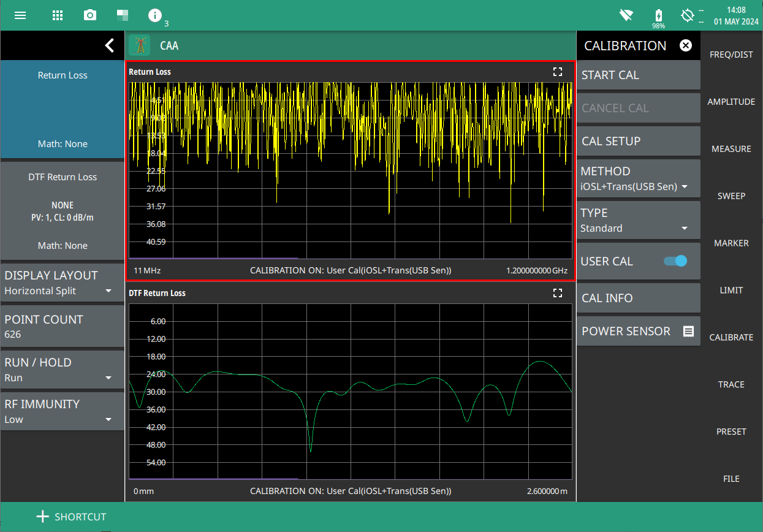Change the Display Layout dropdown
Image resolution: width=763 pixels, height=532 pixels.
click(62, 283)
